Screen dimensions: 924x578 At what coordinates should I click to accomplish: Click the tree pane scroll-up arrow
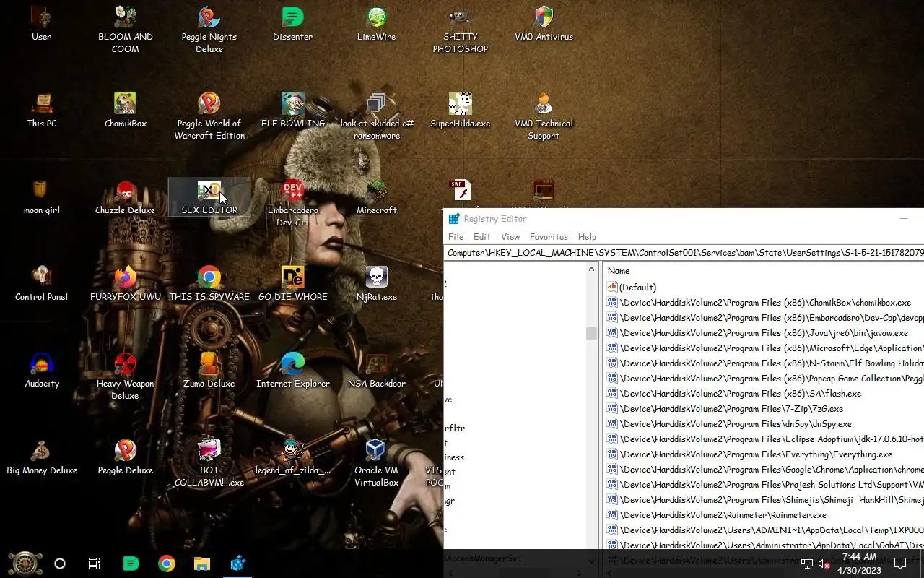click(x=592, y=269)
